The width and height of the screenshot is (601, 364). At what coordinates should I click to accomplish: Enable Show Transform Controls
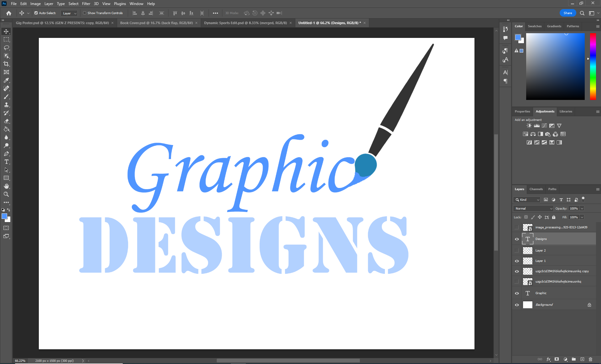[85, 13]
